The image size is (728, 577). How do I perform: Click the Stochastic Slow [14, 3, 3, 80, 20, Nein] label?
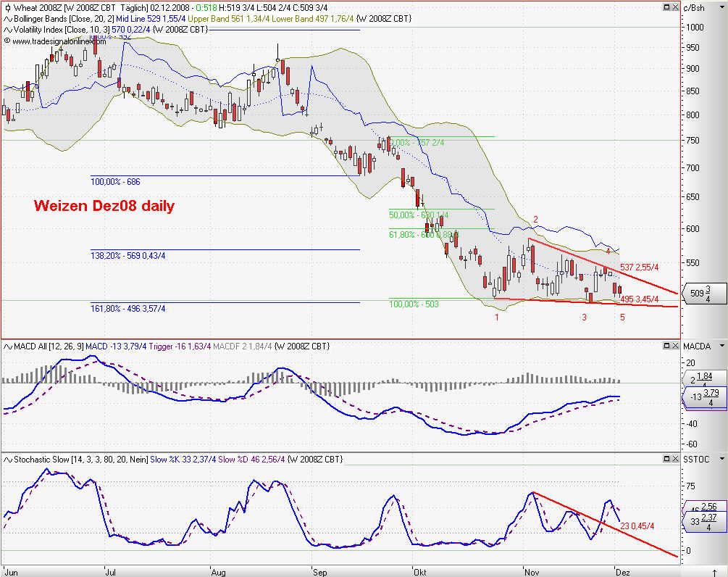[x=81, y=460]
